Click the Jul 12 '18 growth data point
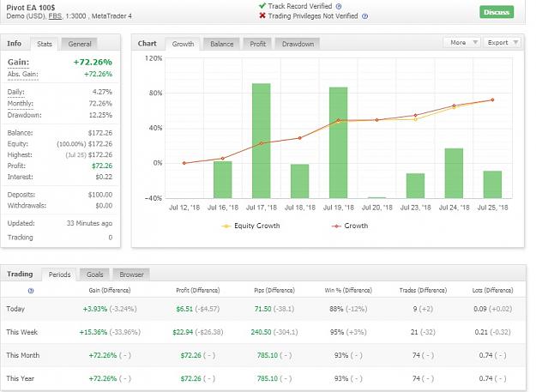This screenshot has height=392, width=536. pyautogui.click(x=184, y=163)
